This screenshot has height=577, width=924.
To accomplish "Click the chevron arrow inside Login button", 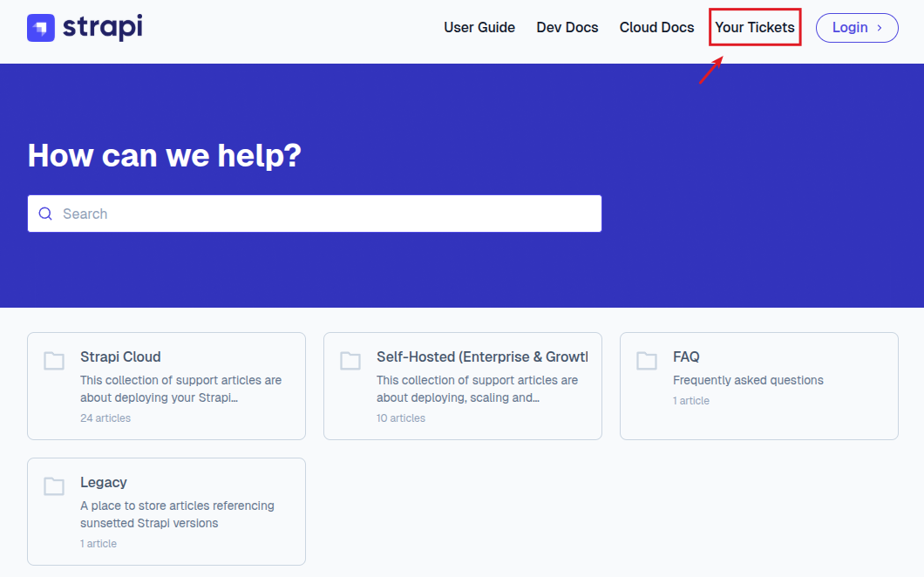I will point(880,28).
